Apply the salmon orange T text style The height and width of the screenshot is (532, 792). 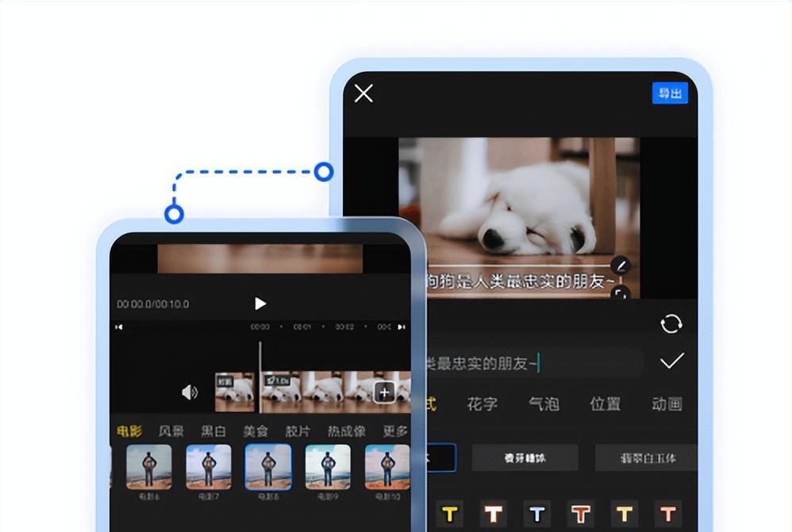click(667, 515)
